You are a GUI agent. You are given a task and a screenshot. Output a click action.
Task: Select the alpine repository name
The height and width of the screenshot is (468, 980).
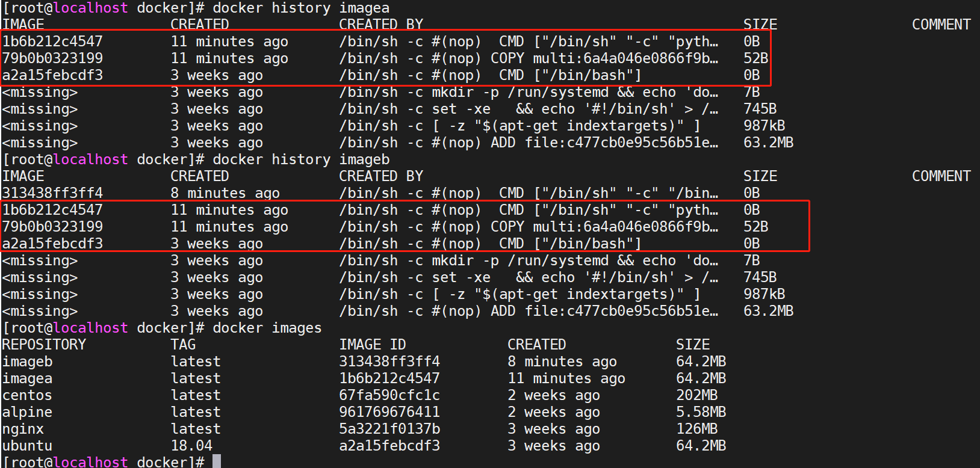pos(27,412)
